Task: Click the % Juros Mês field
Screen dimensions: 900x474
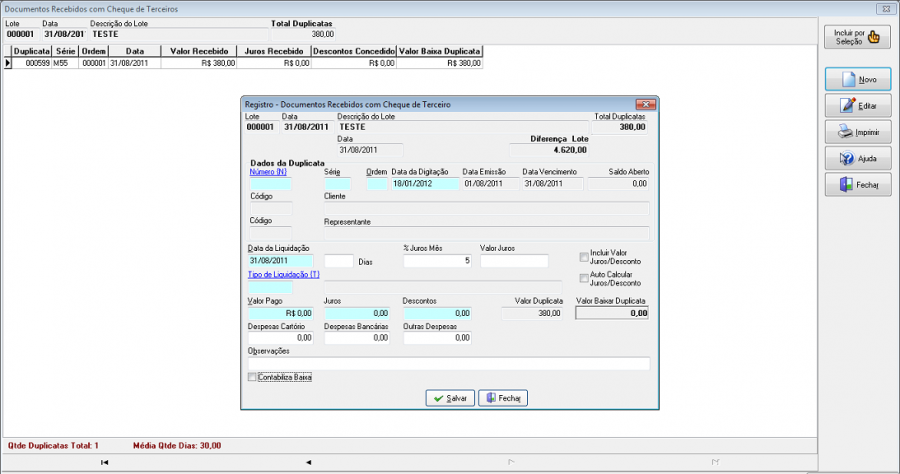Action: [x=437, y=261]
